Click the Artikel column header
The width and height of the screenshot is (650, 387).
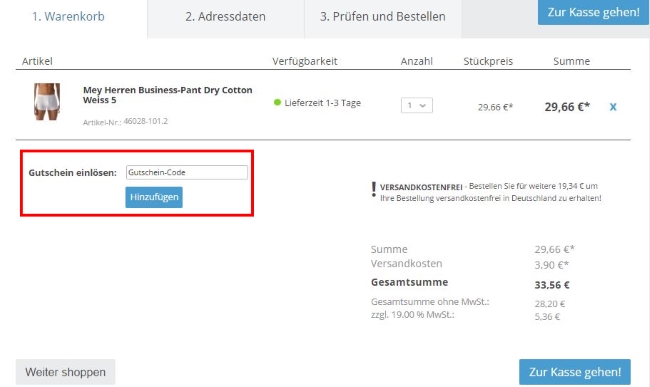[x=37, y=61]
